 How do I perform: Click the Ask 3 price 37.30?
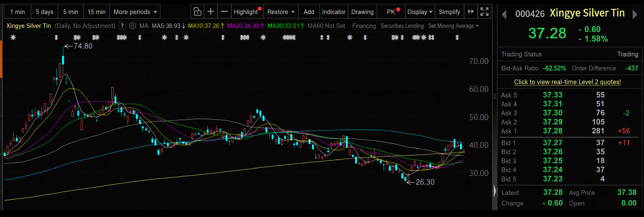[x=552, y=113]
